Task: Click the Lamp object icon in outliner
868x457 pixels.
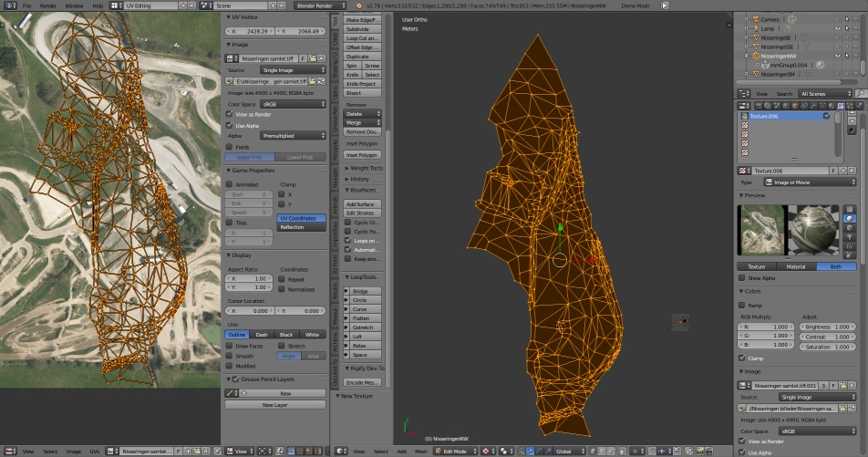Action: pyautogui.click(x=756, y=28)
